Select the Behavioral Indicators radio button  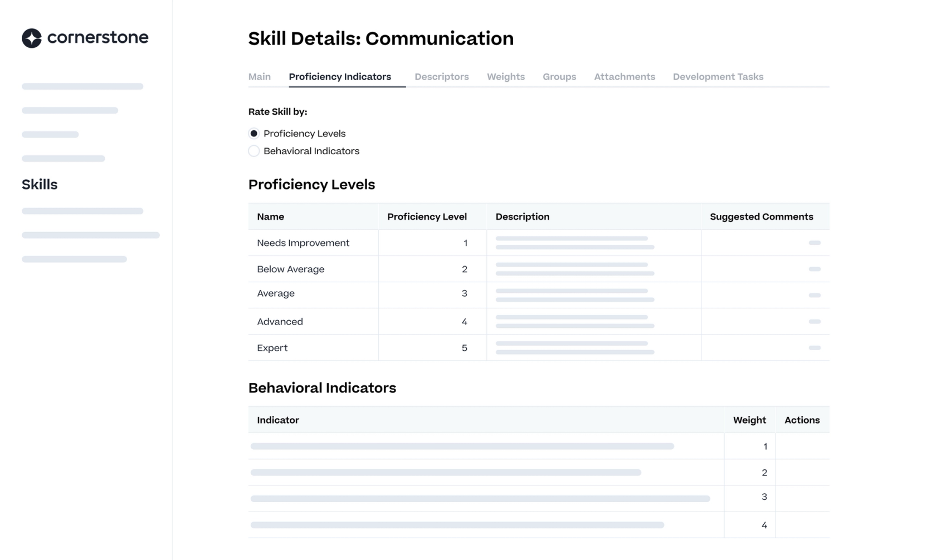point(254,151)
